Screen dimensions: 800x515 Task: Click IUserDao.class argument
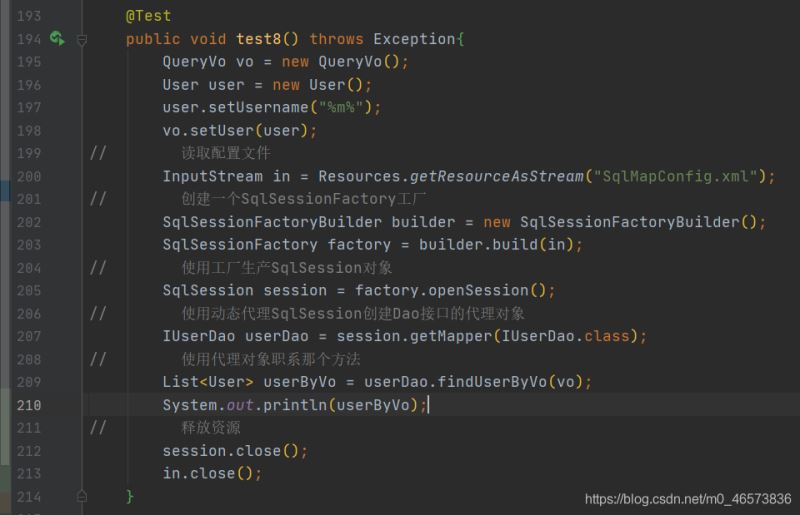tap(565, 336)
